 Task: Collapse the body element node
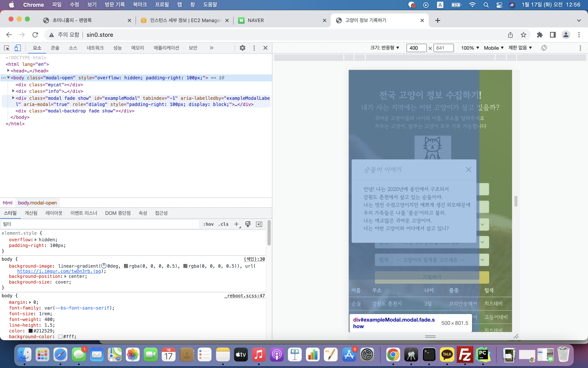(x=8, y=78)
